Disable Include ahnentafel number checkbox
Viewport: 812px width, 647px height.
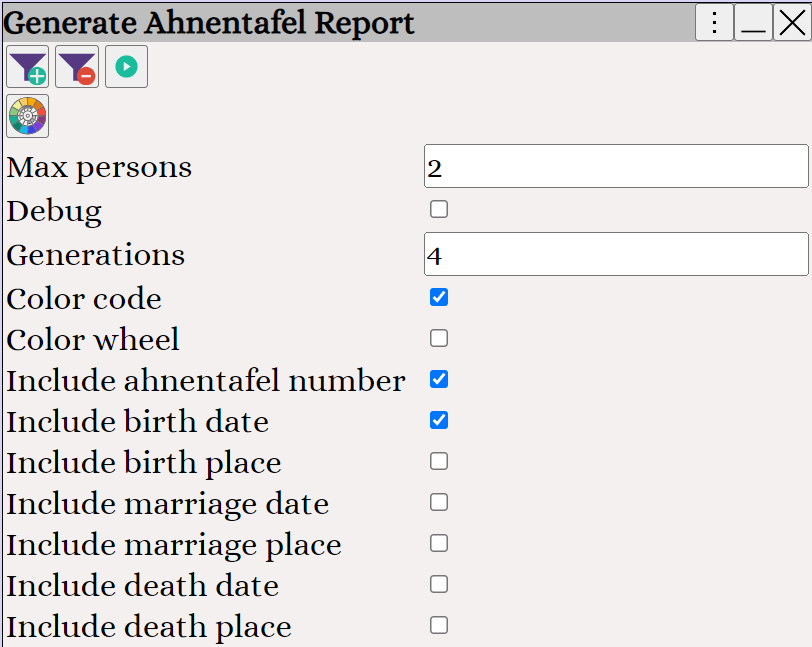[x=439, y=379]
